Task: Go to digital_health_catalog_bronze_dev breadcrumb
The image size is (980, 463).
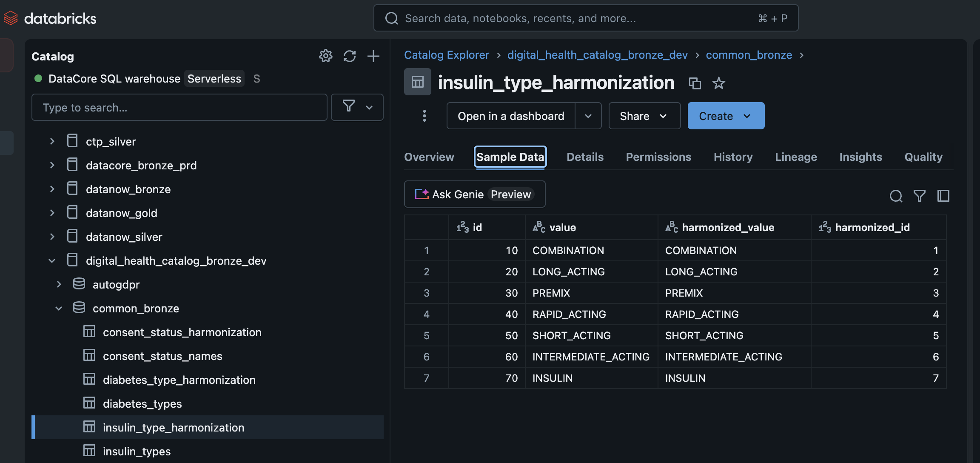Action: (597, 55)
